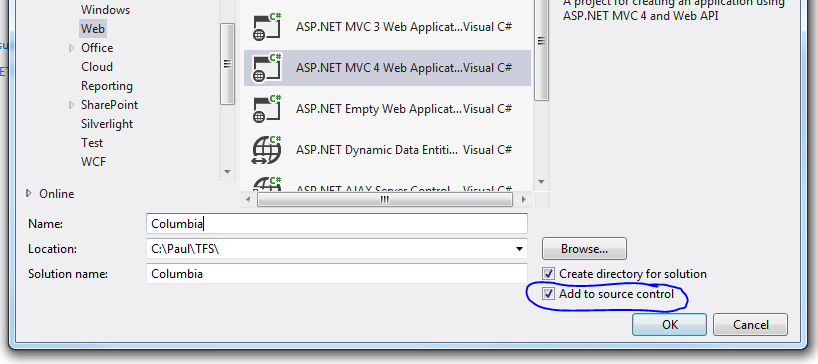Expand the SharePoint template category
This screenshot has width=818, height=364.
(x=72, y=105)
